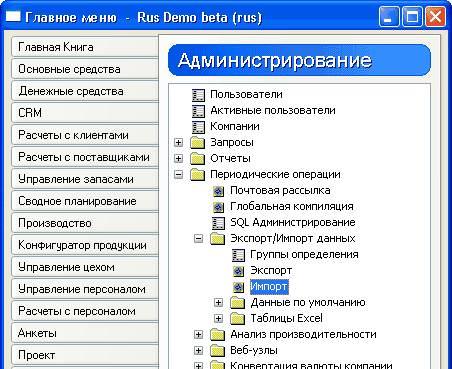Collapse the Периодические операции node
Image resolution: width=452 pixels, height=369 pixels.
(179, 175)
